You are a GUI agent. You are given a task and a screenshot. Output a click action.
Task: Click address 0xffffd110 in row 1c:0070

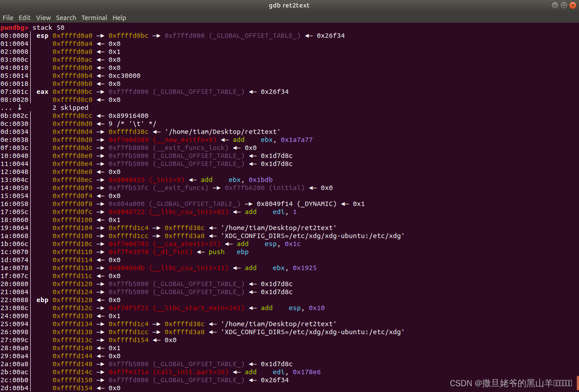tap(73, 252)
